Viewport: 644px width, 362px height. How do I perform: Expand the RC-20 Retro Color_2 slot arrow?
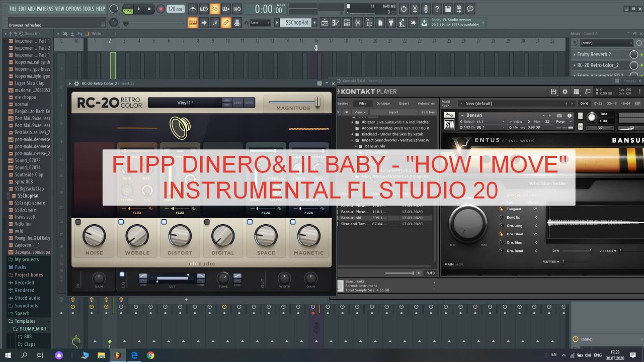click(x=575, y=65)
